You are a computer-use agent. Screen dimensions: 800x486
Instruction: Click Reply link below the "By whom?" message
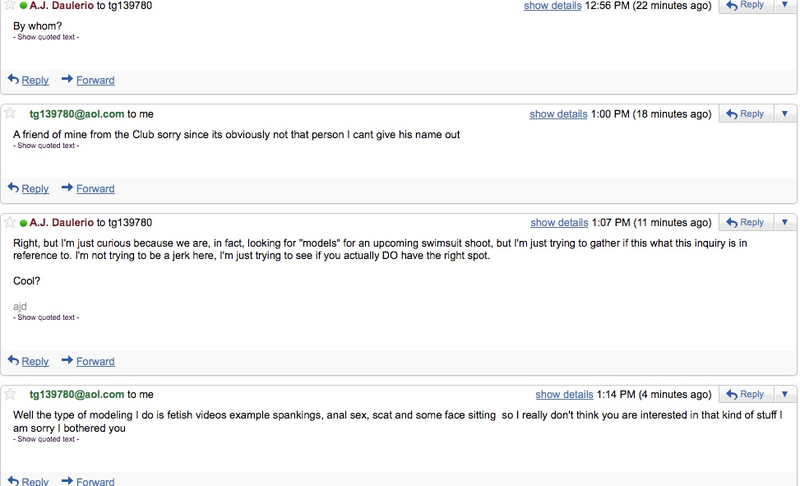[x=35, y=80]
